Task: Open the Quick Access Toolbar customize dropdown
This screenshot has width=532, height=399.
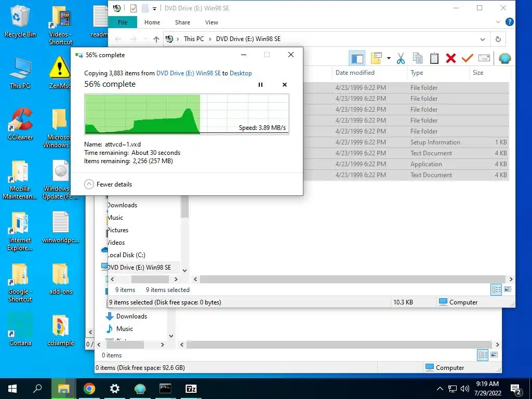Action: tap(154, 8)
